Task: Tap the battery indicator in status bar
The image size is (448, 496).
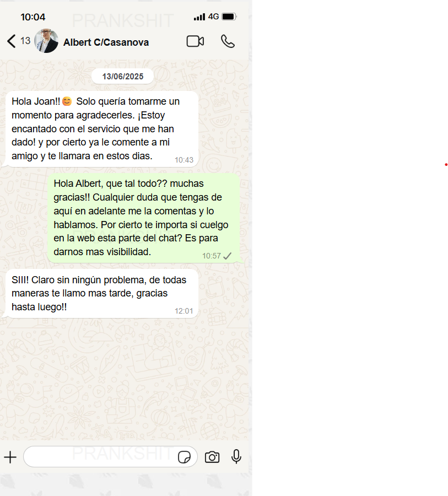Action: tap(229, 17)
